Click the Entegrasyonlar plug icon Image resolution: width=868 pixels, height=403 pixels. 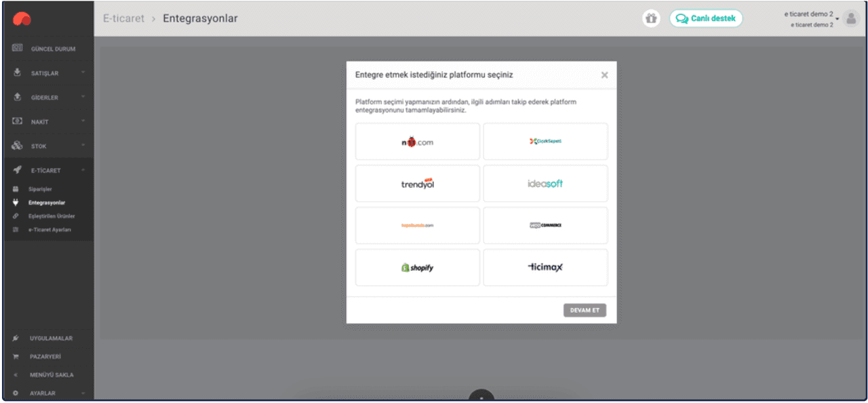pos(16,203)
